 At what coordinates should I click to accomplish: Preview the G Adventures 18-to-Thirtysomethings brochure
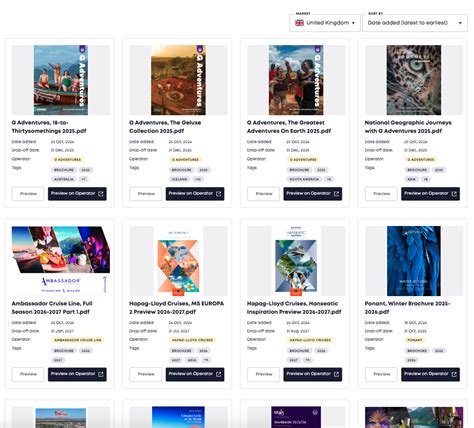tap(28, 194)
